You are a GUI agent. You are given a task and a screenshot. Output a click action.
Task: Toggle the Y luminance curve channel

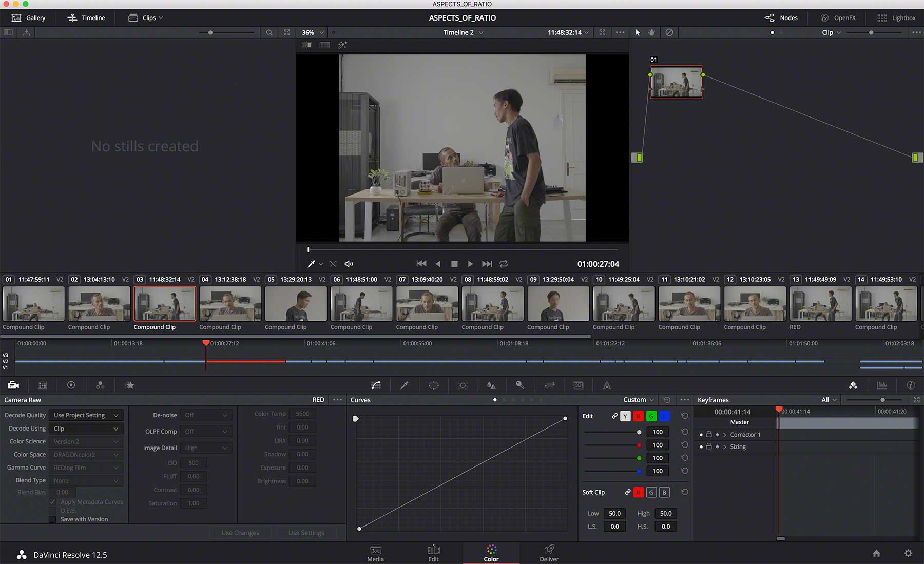[625, 416]
